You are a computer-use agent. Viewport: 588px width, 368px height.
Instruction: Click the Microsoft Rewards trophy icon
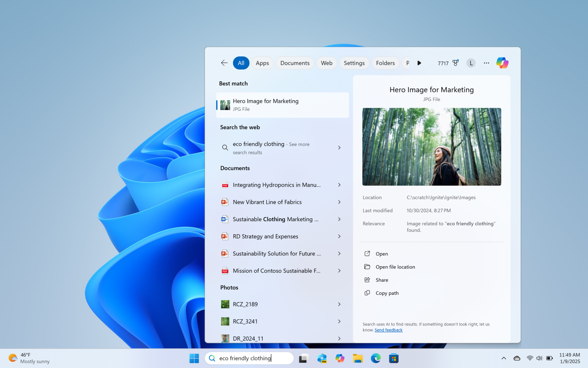click(x=456, y=63)
